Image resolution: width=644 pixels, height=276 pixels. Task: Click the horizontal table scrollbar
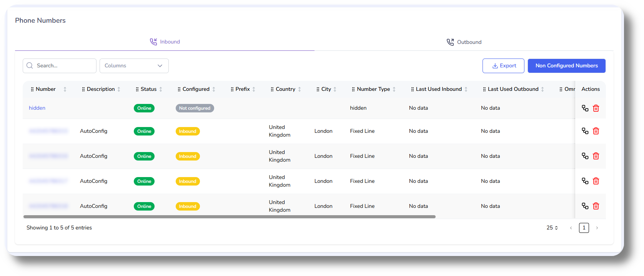(x=229, y=217)
